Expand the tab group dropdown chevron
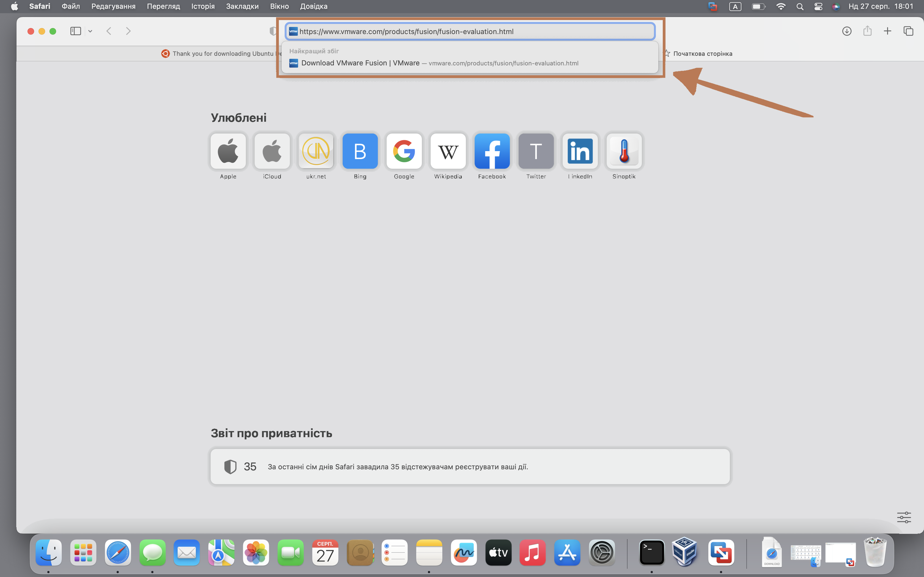This screenshot has width=924, height=577. tap(90, 31)
